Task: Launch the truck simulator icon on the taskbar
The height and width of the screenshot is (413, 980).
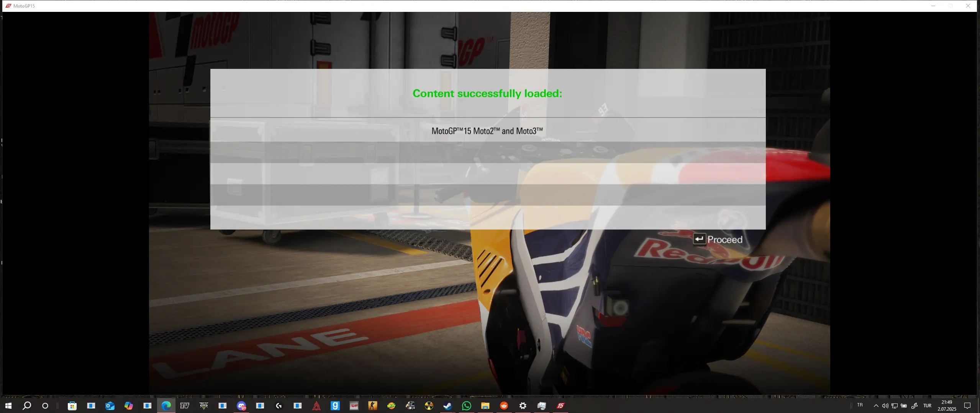Action: pyautogui.click(x=410, y=406)
